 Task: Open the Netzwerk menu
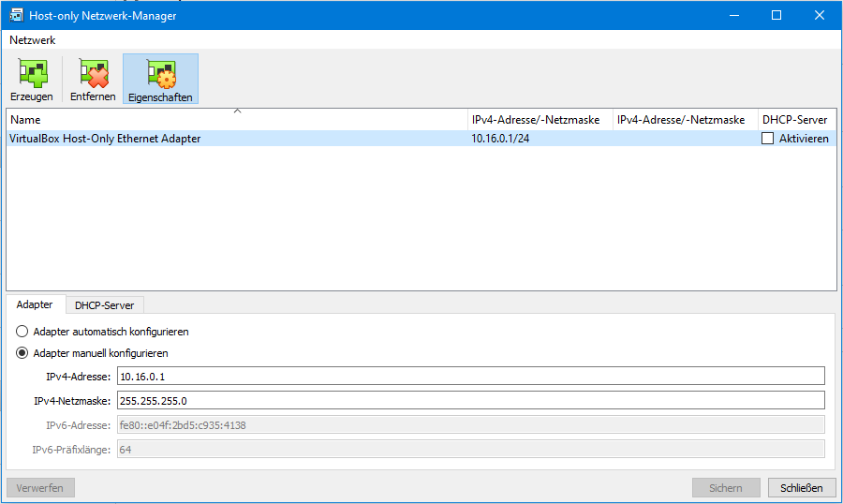(x=32, y=39)
